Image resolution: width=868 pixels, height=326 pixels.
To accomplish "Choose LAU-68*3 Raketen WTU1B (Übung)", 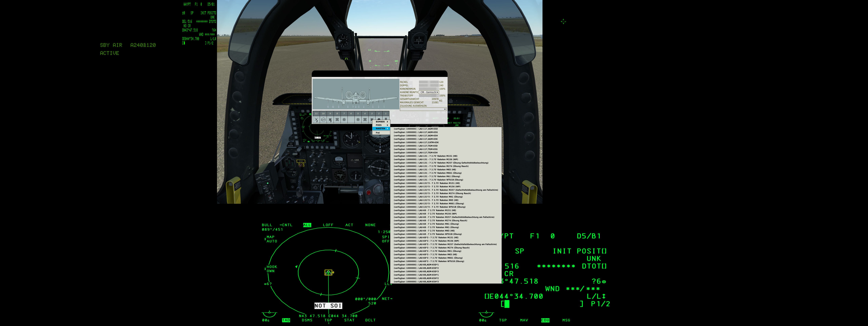I will [x=446, y=261].
